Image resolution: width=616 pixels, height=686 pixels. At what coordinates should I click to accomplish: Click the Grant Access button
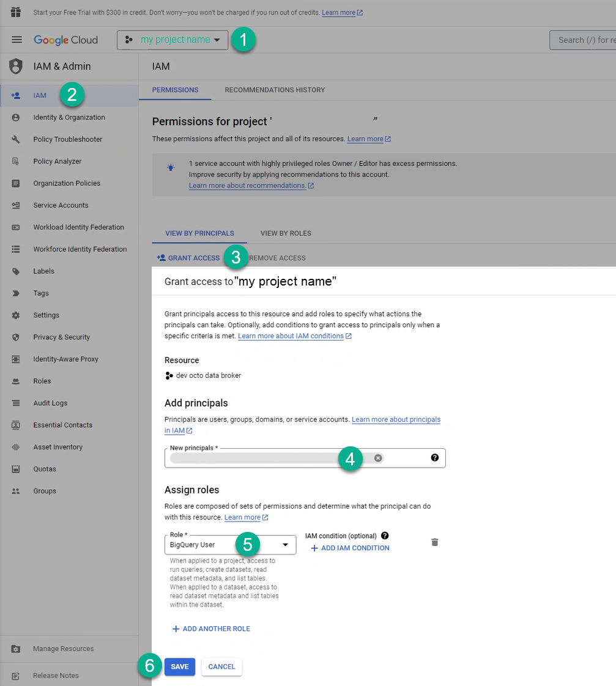(188, 258)
